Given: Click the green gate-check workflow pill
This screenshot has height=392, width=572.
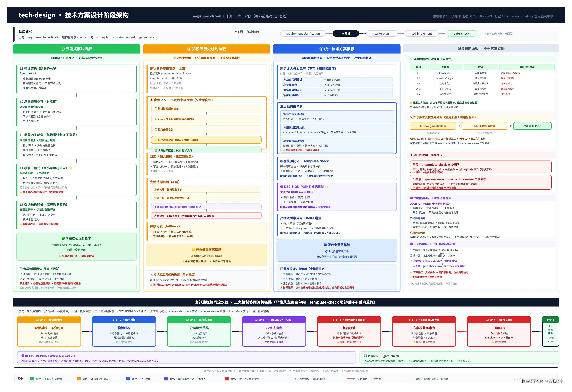Looking at the screenshot, I should click(x=461, y=33).
